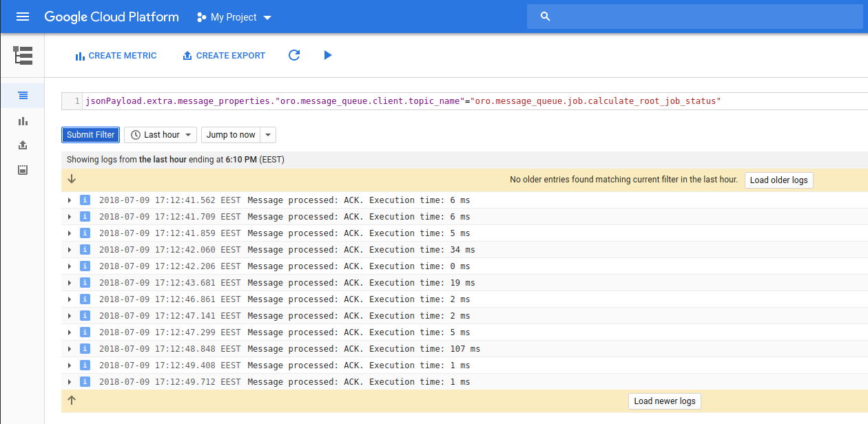Start streaming logs with play icon
The width and height of the screenshot is (868, 424).
[x=328, y=55]
